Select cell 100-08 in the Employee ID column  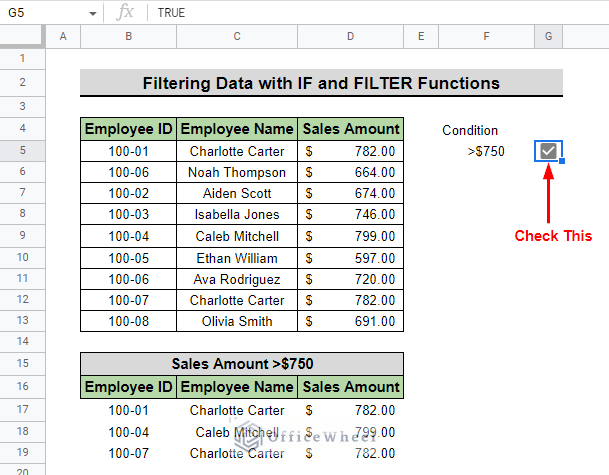point(129,321)
